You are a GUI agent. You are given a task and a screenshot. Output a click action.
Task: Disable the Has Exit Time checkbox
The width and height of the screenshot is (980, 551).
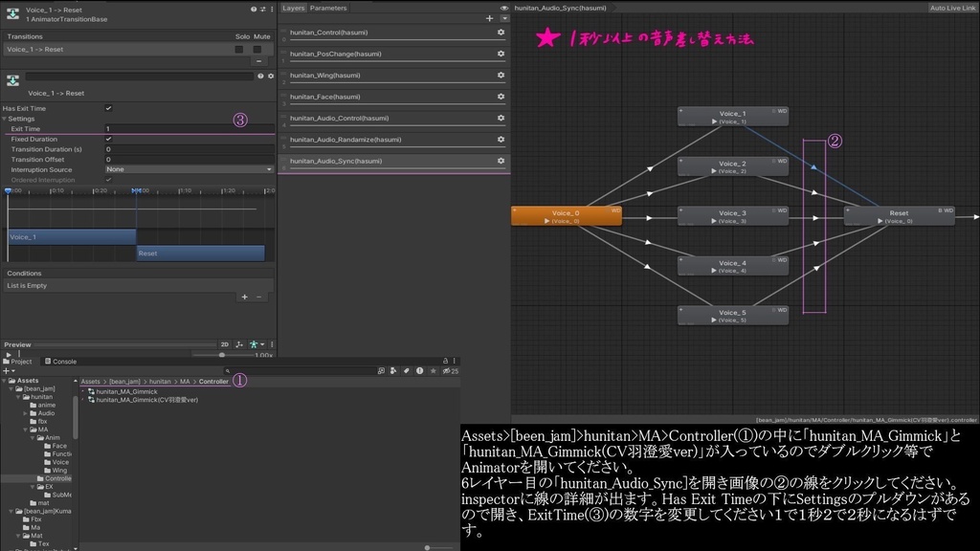pyautogui.click(x=109, y=108)
